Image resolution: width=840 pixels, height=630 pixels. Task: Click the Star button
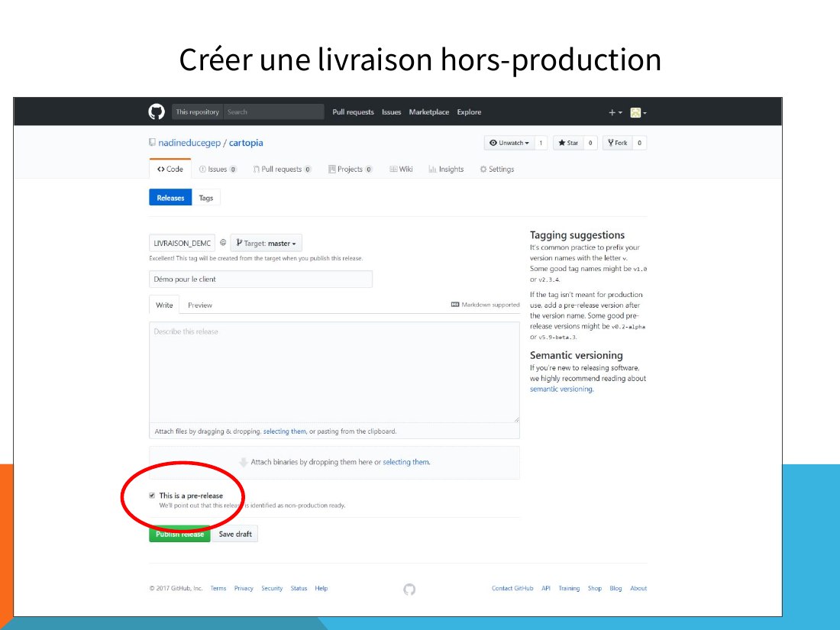coord(568,143)
